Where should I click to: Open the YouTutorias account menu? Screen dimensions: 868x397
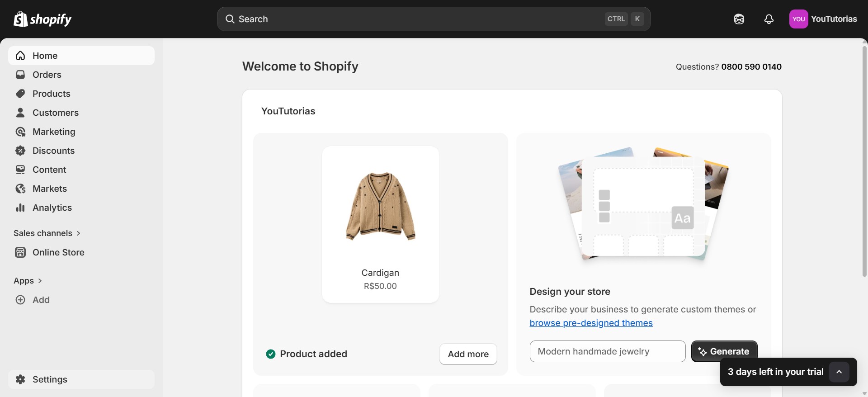[823, 19]
